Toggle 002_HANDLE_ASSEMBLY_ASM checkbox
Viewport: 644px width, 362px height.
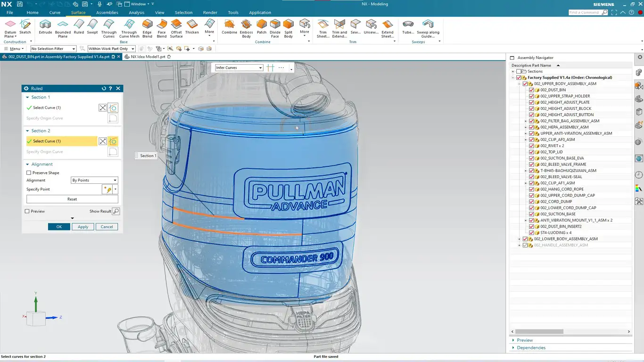(525, 245)
